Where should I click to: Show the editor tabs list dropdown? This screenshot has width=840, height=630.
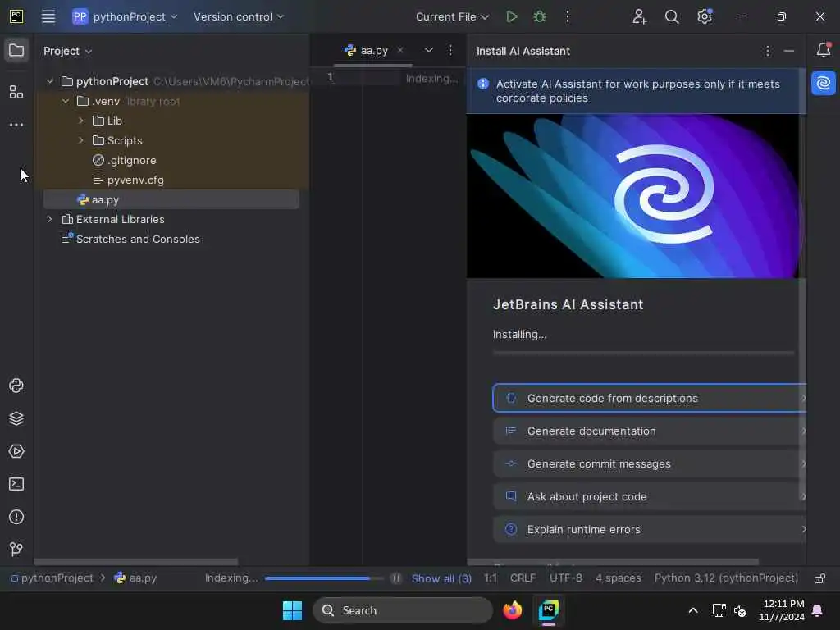click(x=428, y=50)
